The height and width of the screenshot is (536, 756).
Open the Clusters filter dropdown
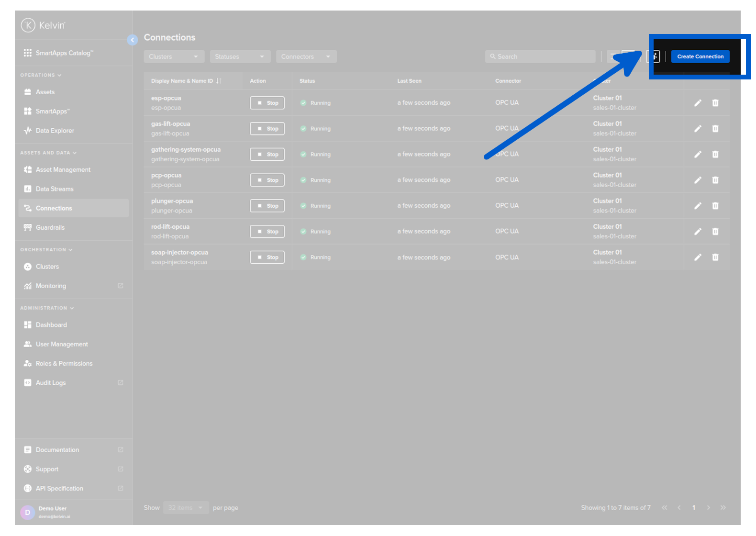click(174, 56)
